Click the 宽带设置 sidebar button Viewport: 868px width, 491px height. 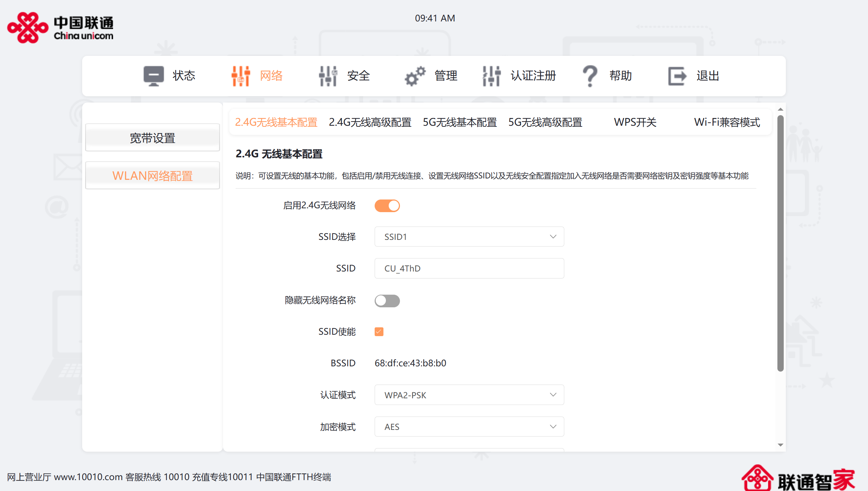coord(152,138)
